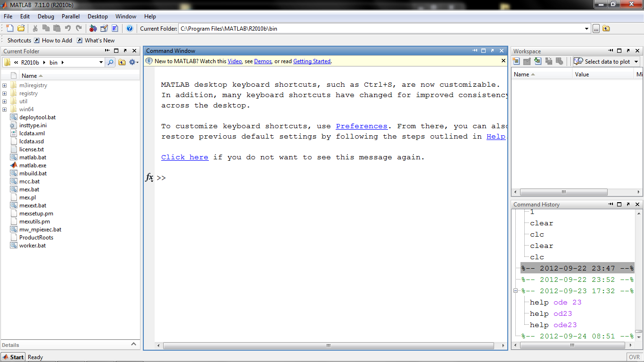Expand the win64 folder
Image resolution: width=644 pixels, height=362 pixels.
click(x=4, y=109)
